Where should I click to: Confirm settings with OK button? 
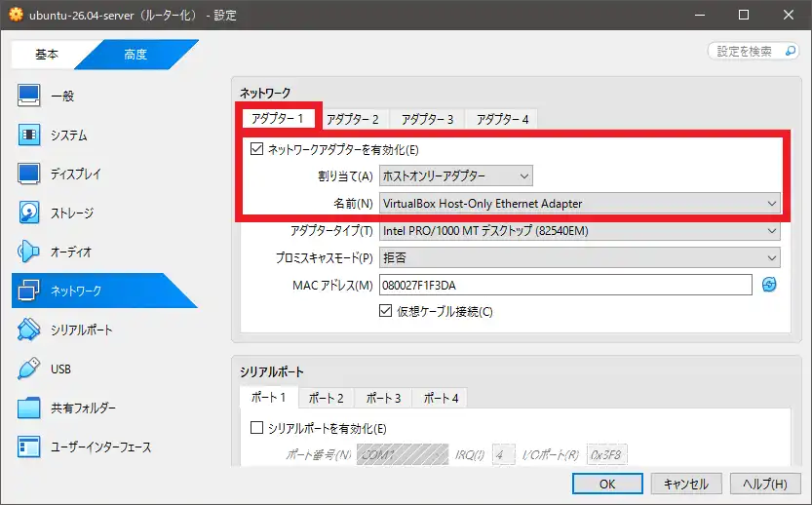607,484
